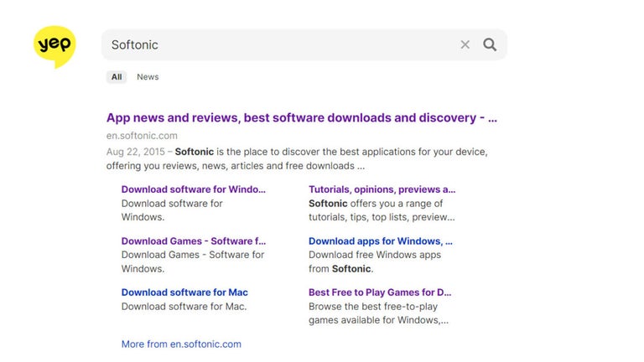
Task: Click the Yep logo icon
Action: [x=55, y=46]
